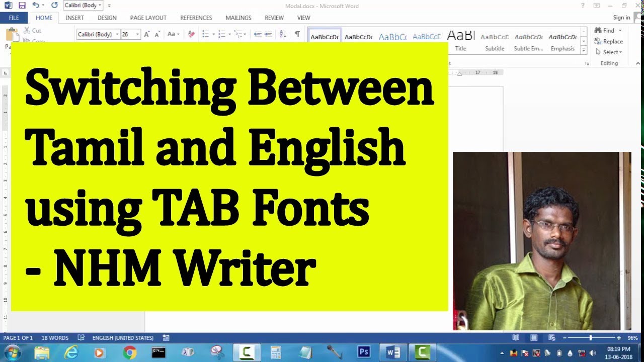The width and height of the screenshot is (644, 362).
Task: Open Google Chrome from the taskbar
Action: [129, 352]
